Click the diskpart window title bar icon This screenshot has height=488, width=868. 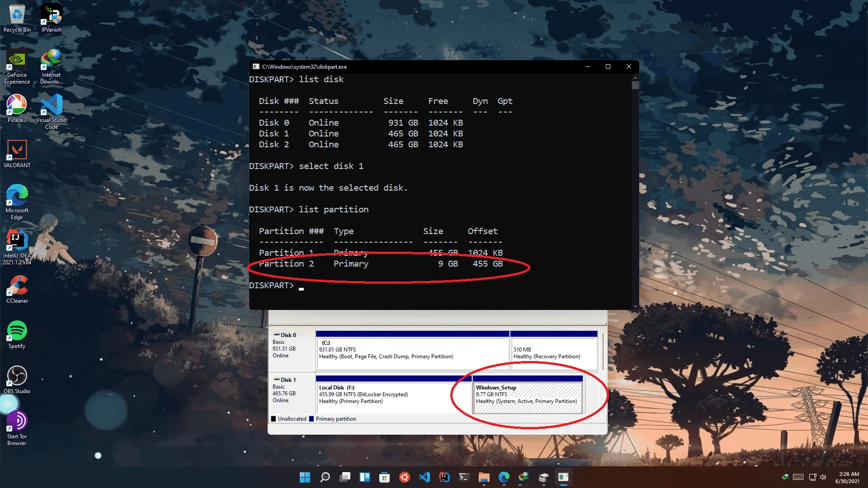256,66
